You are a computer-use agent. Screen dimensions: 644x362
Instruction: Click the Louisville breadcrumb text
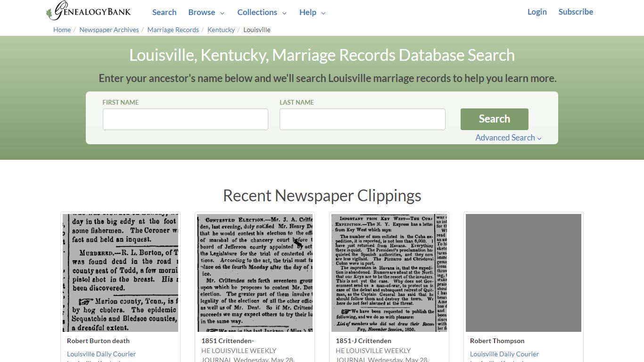(x=257, y=30)
